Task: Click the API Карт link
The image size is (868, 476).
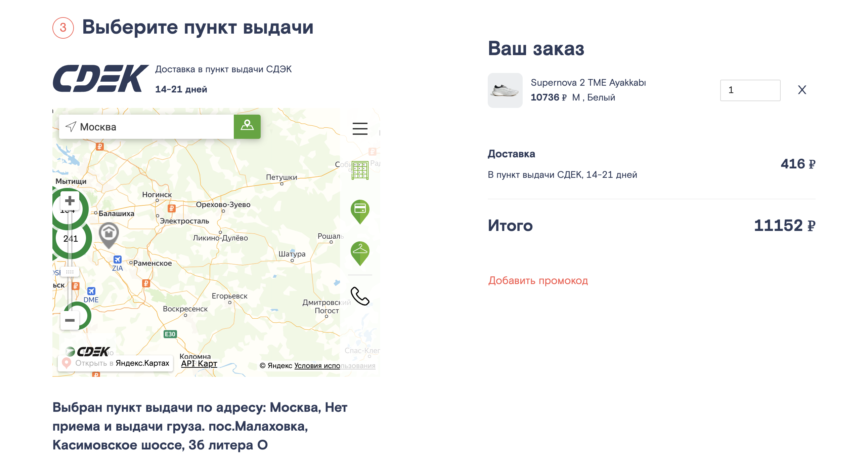Action: tap(199, 363)
